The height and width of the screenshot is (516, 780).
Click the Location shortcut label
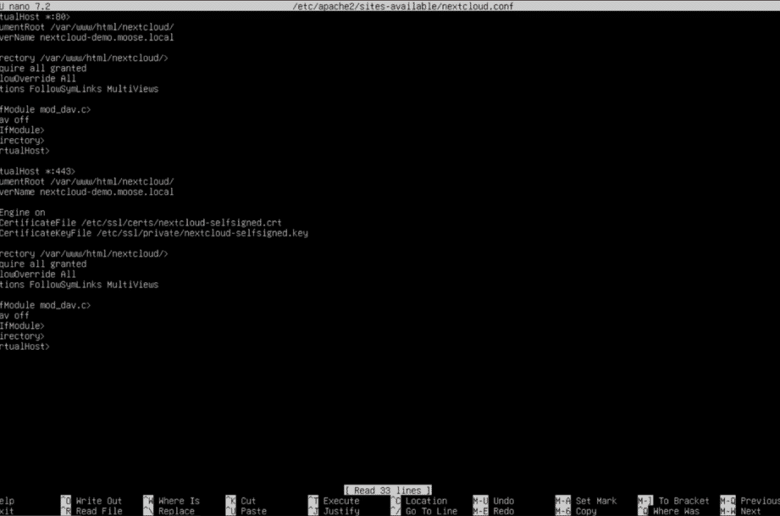pos(426,501)
